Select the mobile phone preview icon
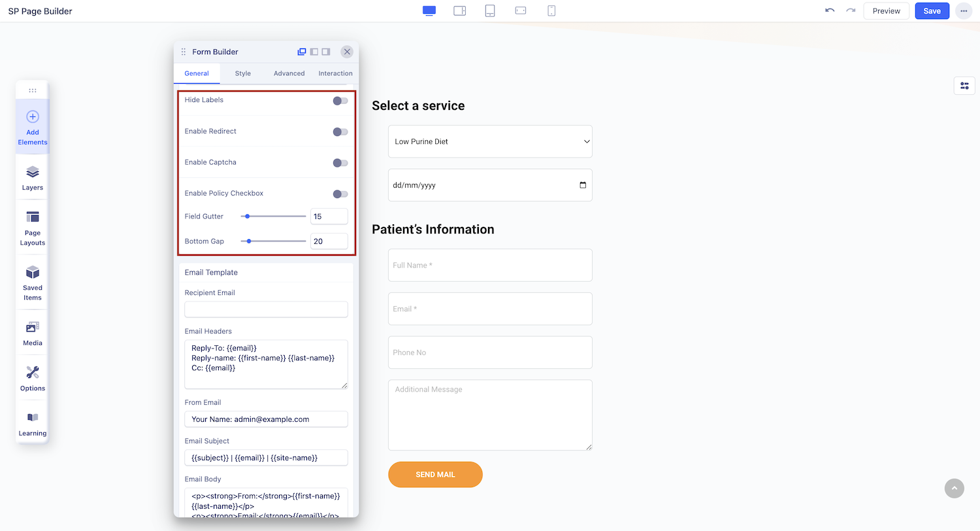 coord(551,11)
